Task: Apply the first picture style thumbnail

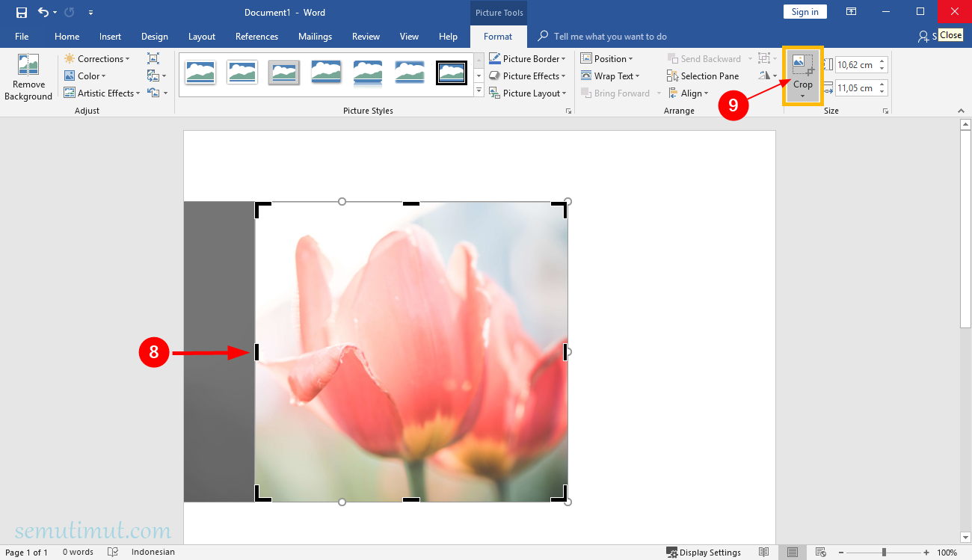Action: 200,73
